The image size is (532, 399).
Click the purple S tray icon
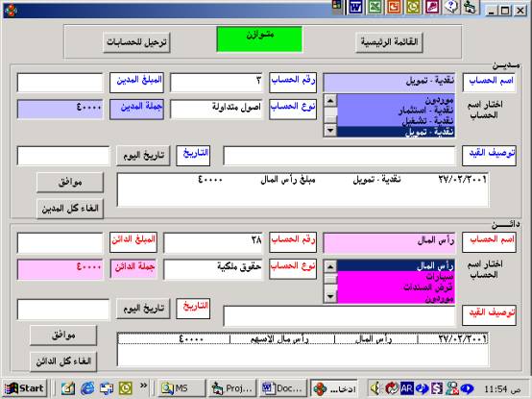tap(437, 388)
